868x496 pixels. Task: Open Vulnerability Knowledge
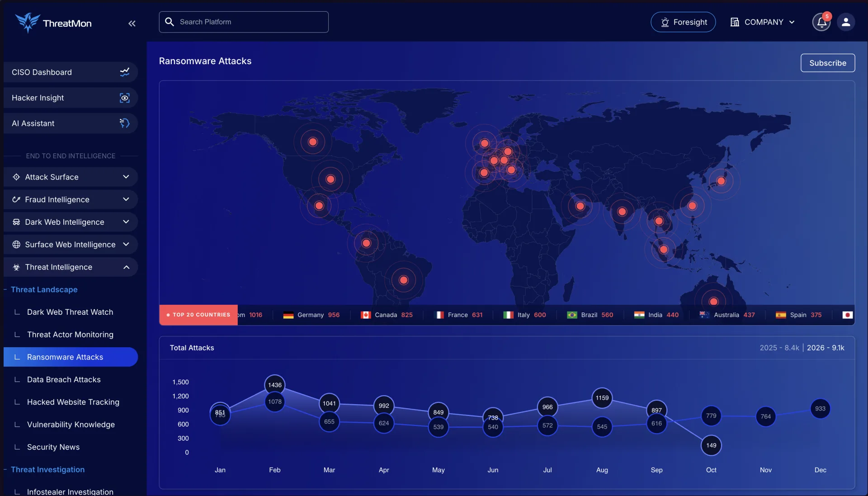[x=71, y=425]
